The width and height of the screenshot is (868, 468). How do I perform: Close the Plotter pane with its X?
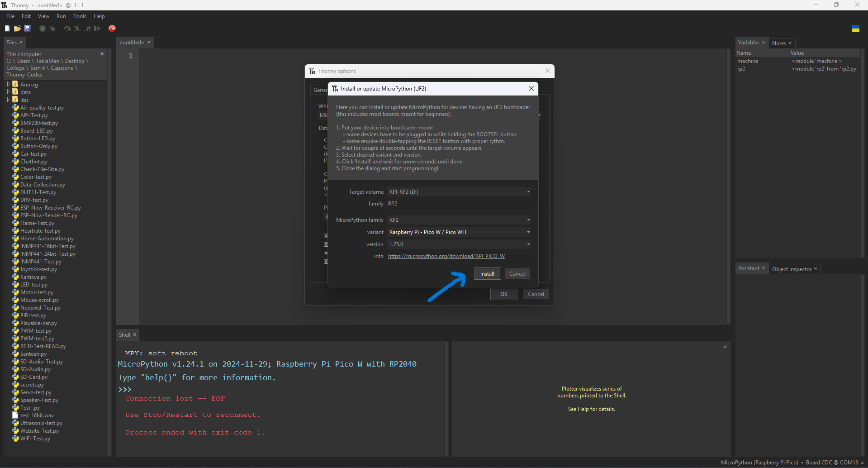(725, 347)
